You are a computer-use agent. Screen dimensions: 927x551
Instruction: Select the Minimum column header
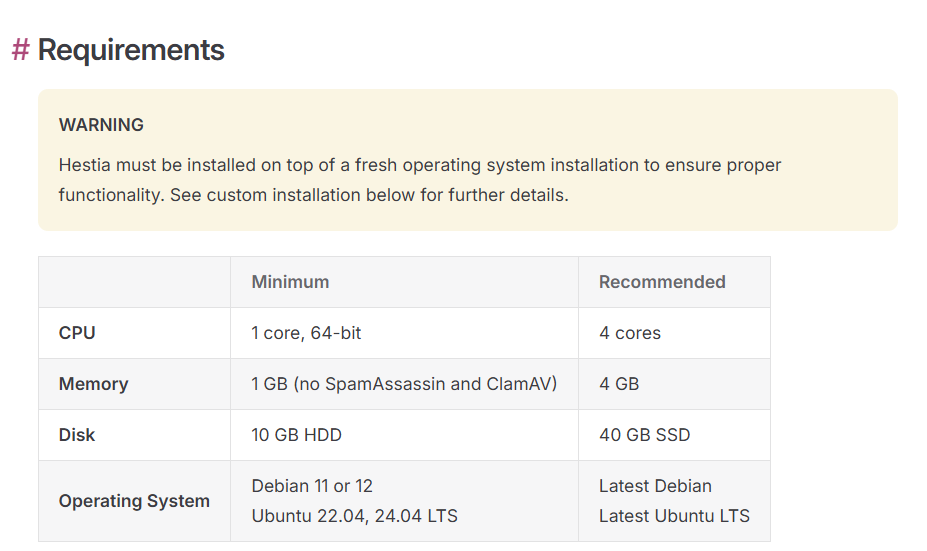290,282
